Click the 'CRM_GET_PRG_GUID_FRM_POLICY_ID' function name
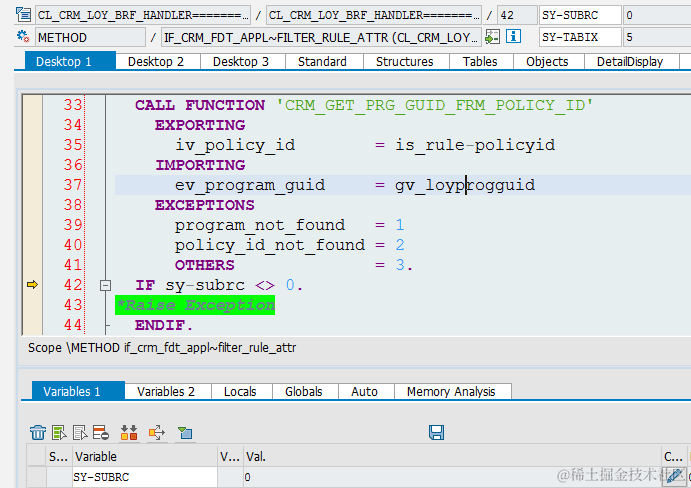The image size is (691, 488). point(435,105)
